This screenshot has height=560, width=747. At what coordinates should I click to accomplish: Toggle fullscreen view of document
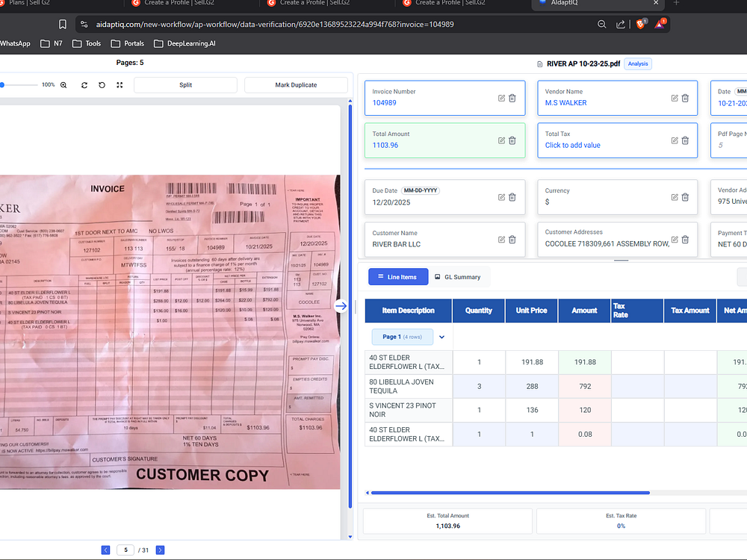[120, 85]
